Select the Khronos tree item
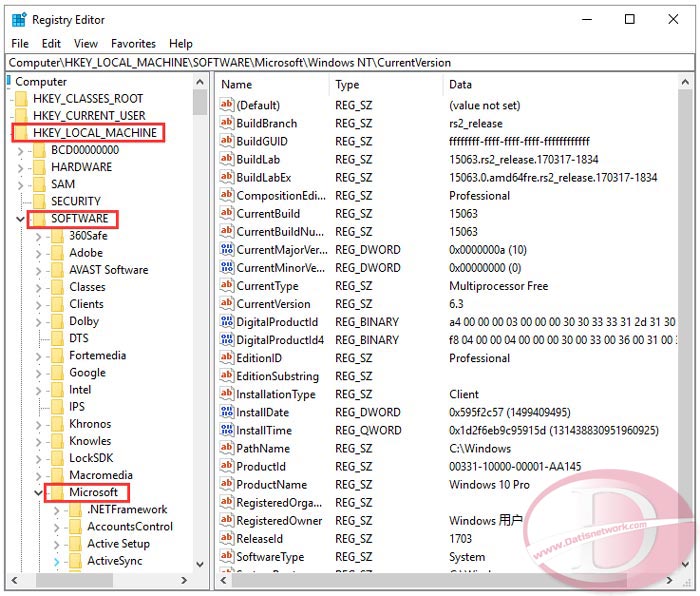700x596 pixels. [x=90, y=424]
